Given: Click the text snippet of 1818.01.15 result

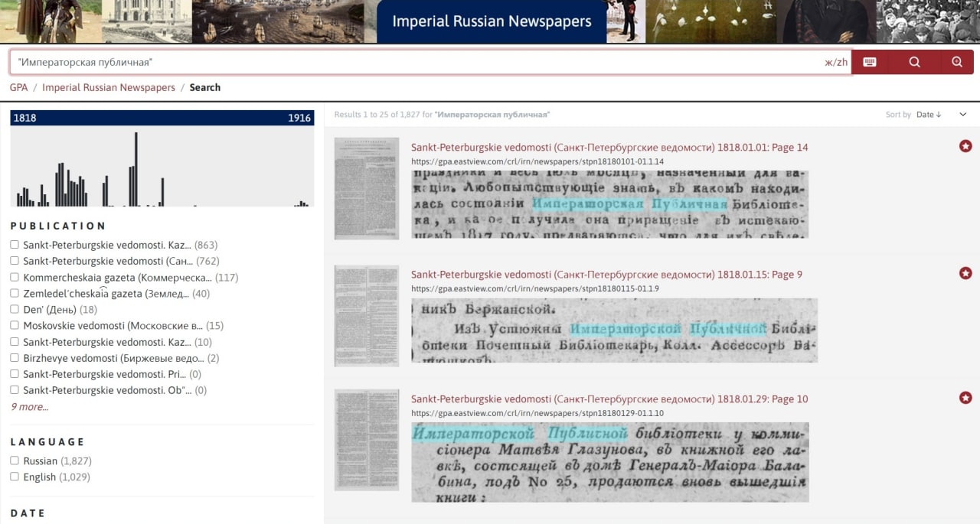Looking at the screenshot, I should (614, 330).
